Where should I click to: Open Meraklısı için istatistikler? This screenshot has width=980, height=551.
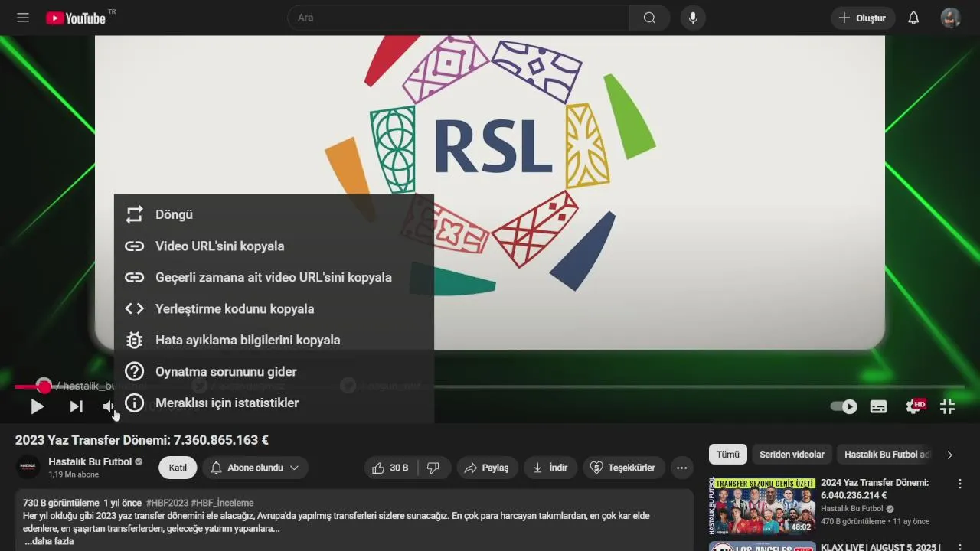pyautogui.click(x=274, y=403)
